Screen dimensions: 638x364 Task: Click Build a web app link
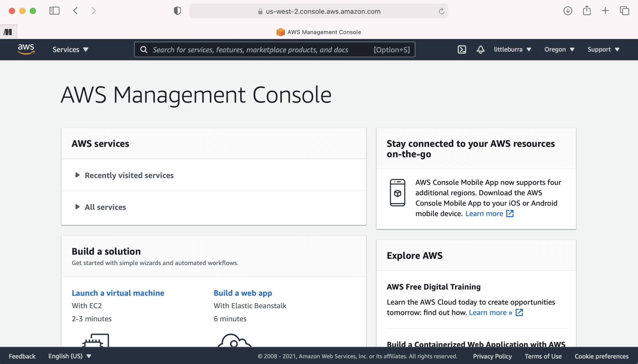pyautogui.click(x=243, y=293)
